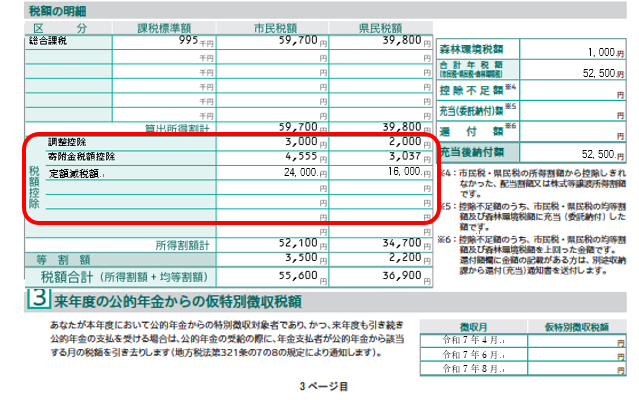Click the 24,000 fixed reduction amount
This screenshot has width=639, height=400.
tap(300, 172)
